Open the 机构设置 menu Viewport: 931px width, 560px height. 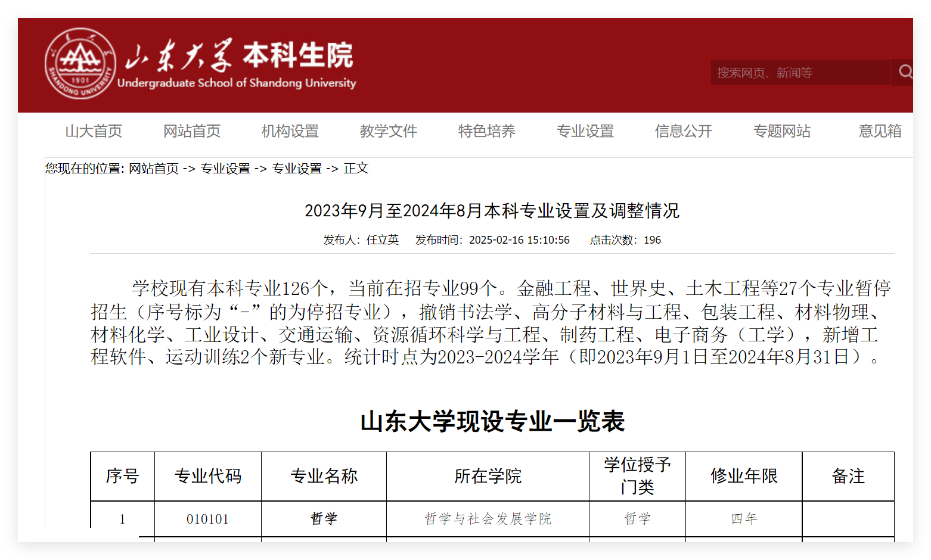290,131
